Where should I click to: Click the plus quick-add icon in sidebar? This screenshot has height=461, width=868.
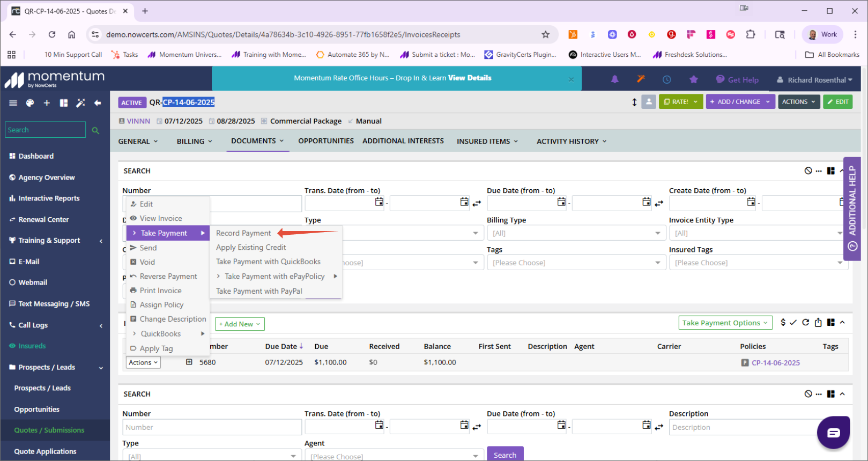click(47, 103)
